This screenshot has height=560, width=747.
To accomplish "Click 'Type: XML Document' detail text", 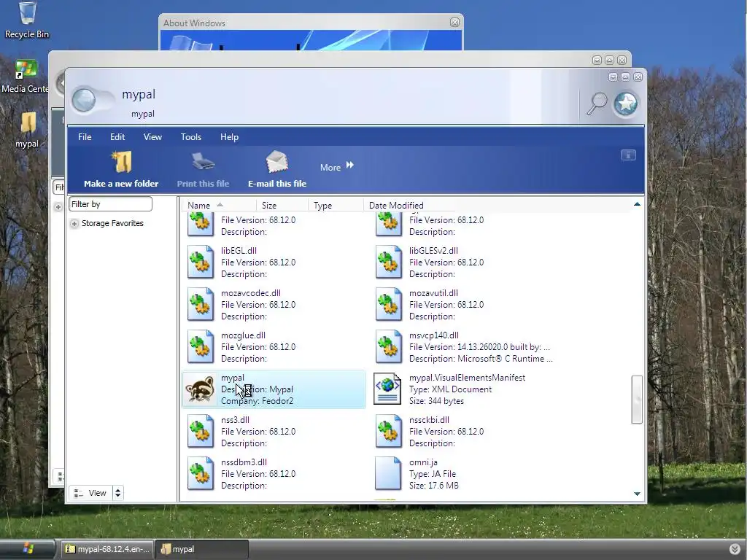I will click(450, 389).
